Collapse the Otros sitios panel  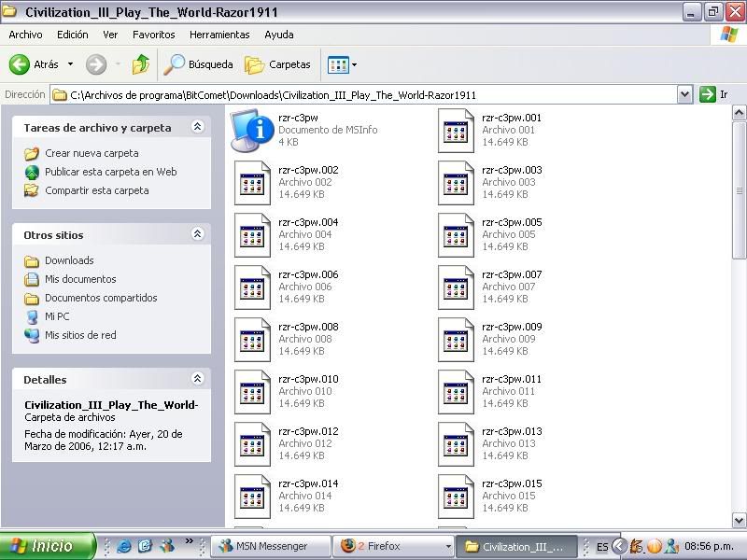[197, 234]
